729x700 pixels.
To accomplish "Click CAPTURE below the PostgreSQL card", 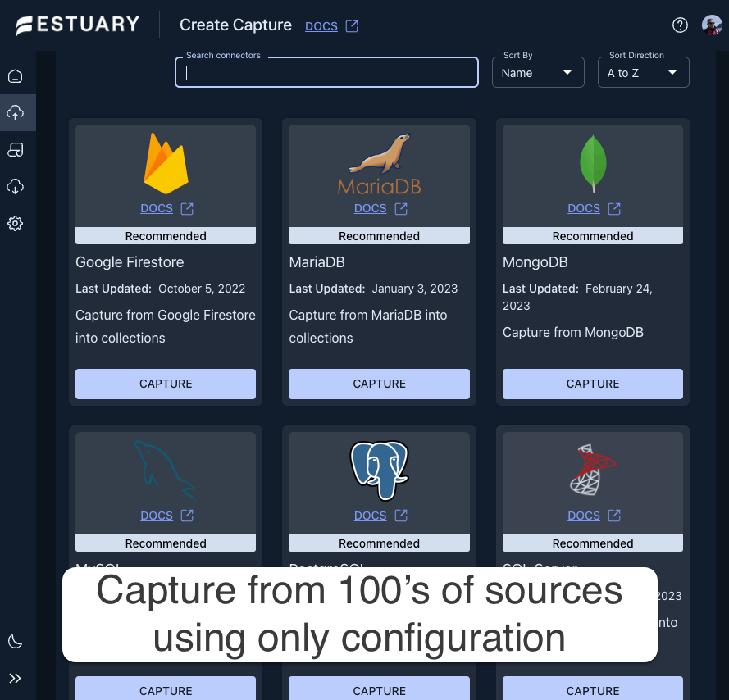I will (x=379, y=689).
